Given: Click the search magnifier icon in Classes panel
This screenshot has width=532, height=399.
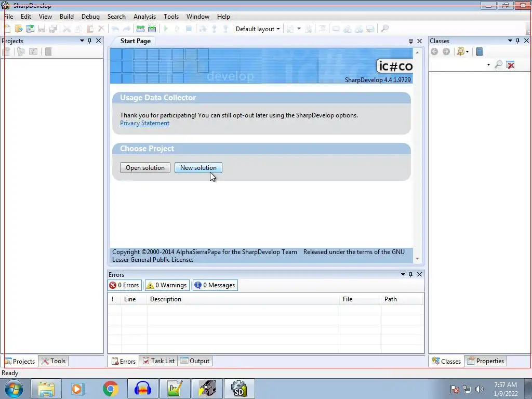Looking at the screenshot, I should click(x=498, y=64).
